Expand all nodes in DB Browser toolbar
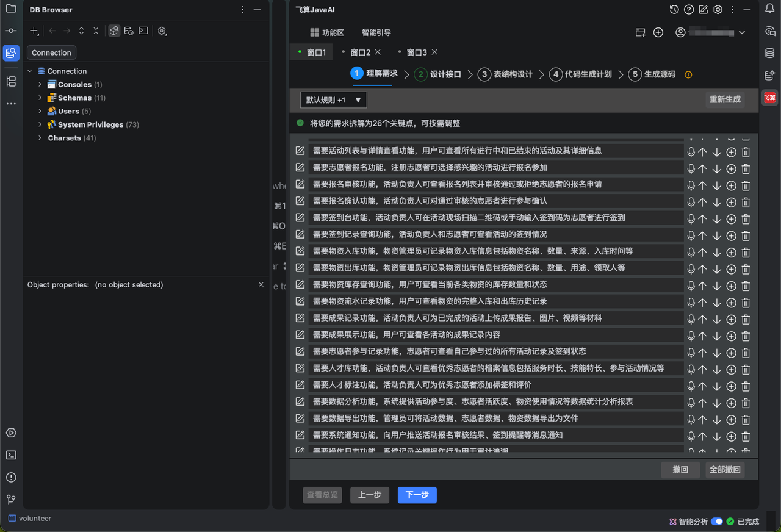Viewport: 781px width, 532px height. point(81,31)
